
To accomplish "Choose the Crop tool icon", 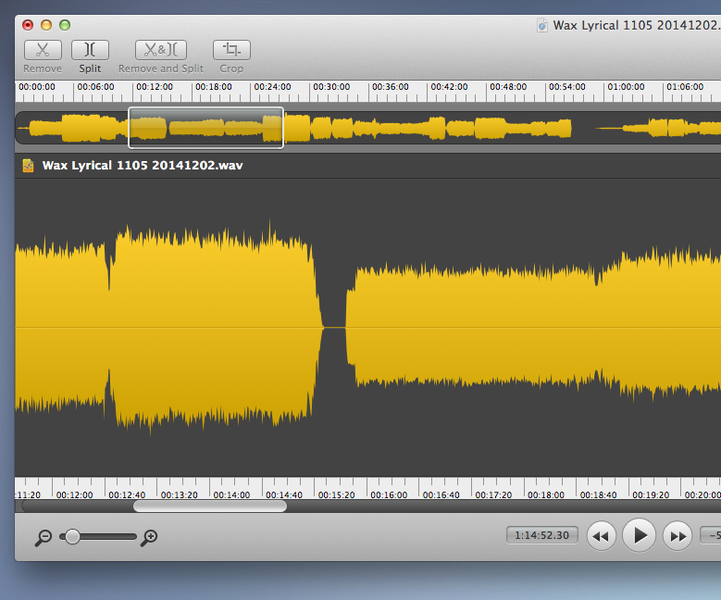I will click(x=231, y=50).
